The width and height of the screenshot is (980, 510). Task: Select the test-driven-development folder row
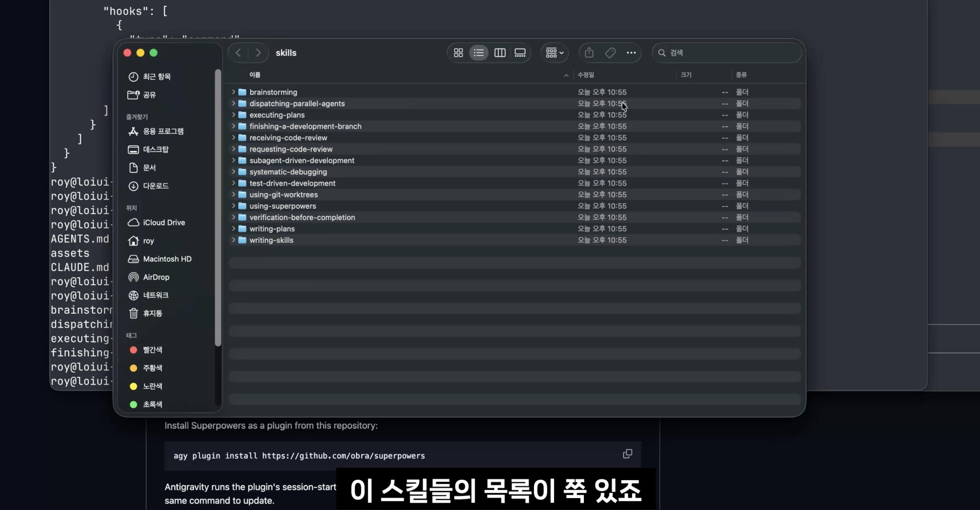click(515, 183)
